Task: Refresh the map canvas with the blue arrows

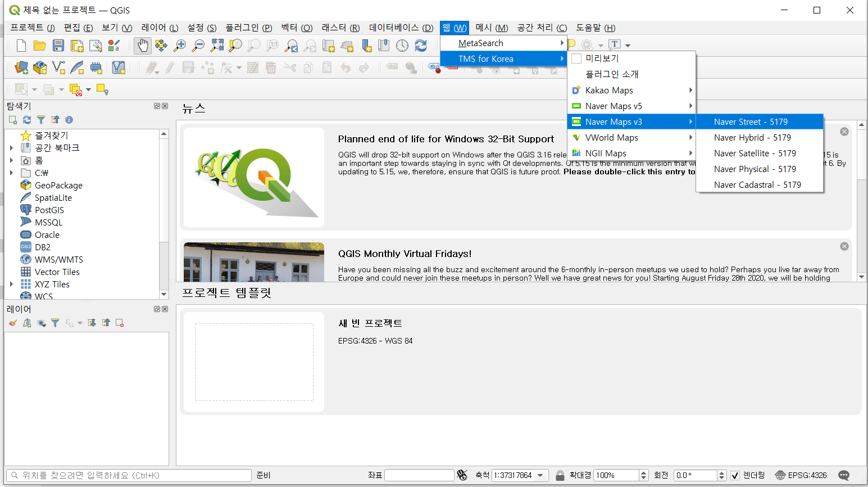Action: point(421,46)
